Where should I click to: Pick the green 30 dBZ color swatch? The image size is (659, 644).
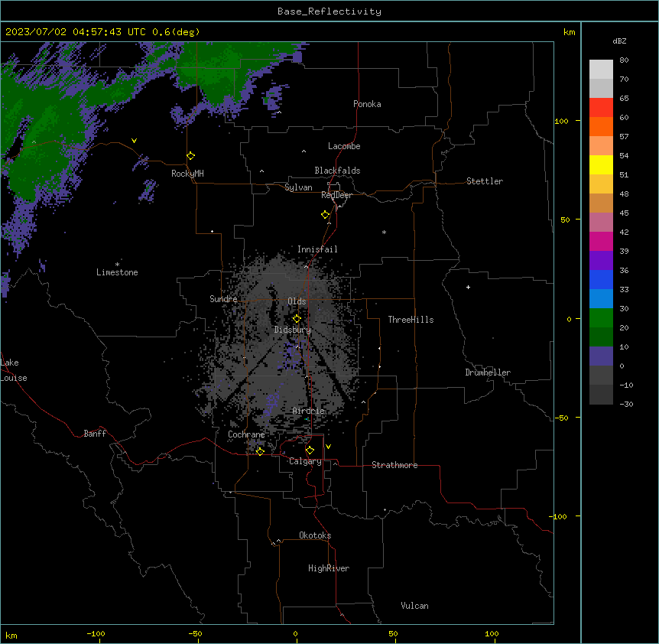click(x=601, y=318)
